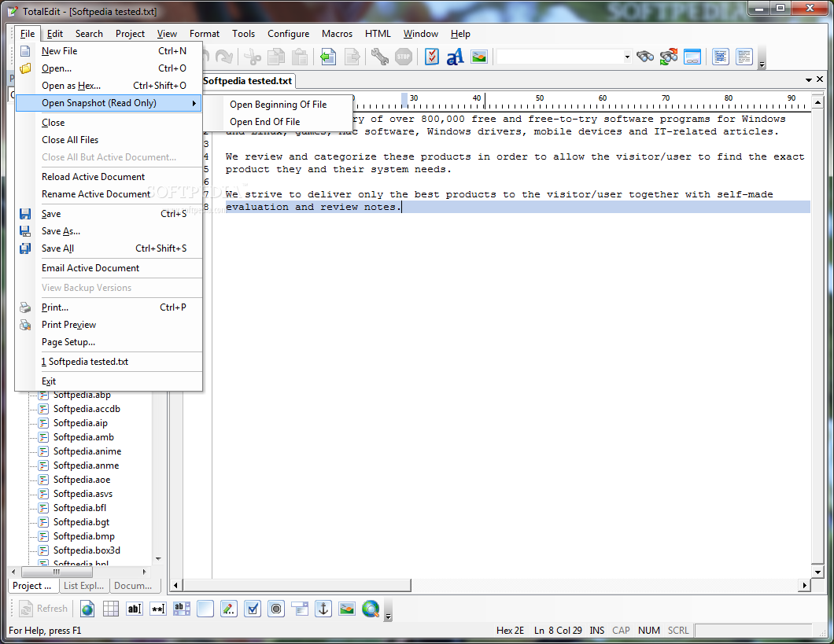Click the red checklist icon
Screen dimensions: 834x644
[x=432, y=57]
